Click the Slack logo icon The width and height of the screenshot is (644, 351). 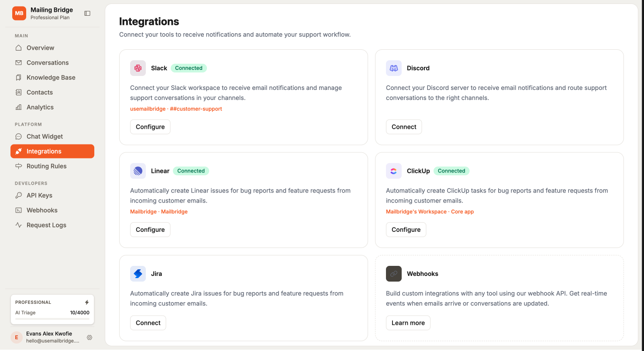[x=138, y=68]
